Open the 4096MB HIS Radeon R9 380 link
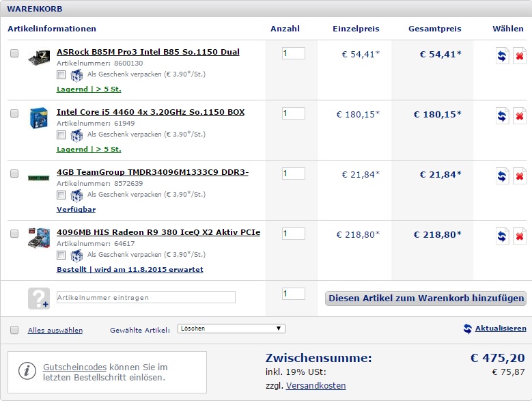The height and width of the screenshot is (403, 532). [158, 232]
